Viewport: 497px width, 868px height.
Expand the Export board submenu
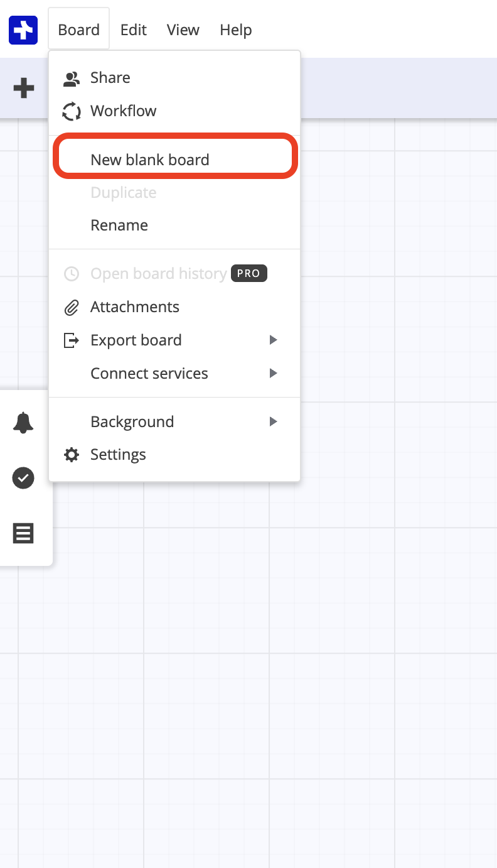(x=272, y=340)
